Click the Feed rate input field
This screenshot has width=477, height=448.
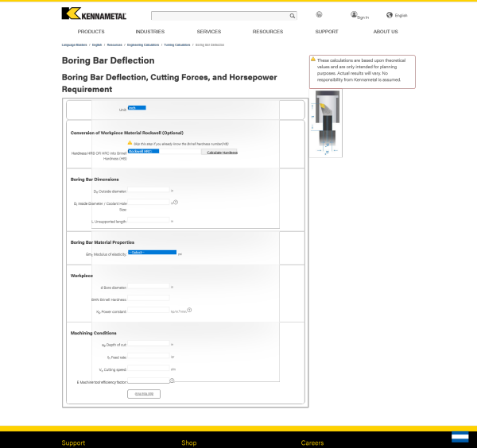149,356
